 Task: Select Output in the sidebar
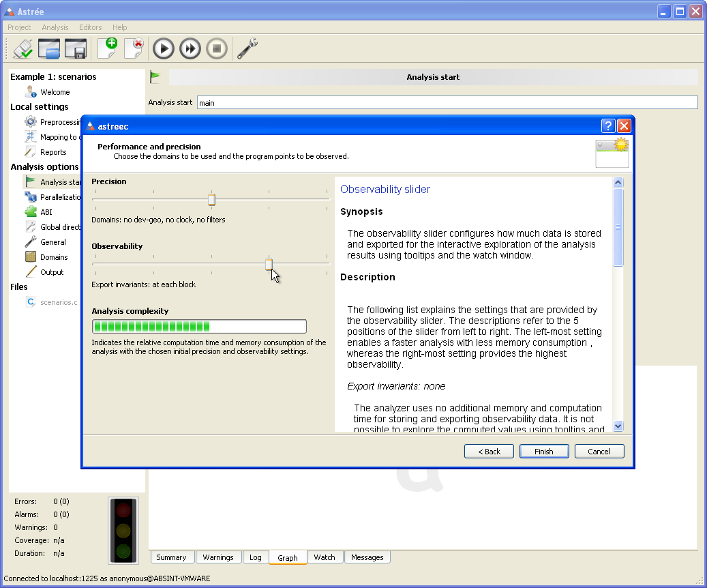tap(51, 272)
